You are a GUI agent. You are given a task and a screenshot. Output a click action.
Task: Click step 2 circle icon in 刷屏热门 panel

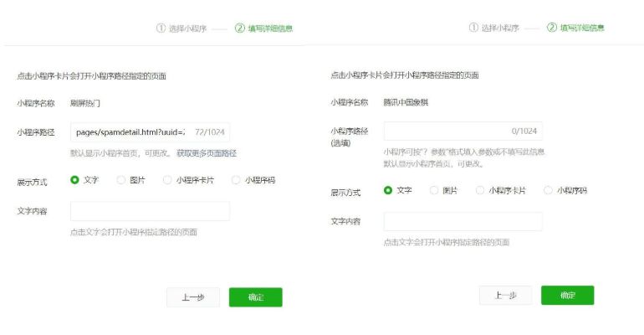click(x=240, y=28)
